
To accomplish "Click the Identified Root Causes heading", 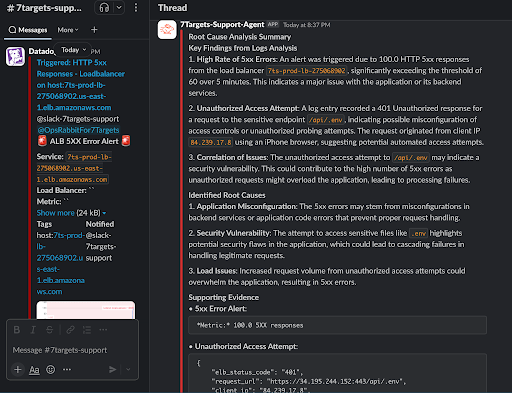I will [x=227, y=195].
